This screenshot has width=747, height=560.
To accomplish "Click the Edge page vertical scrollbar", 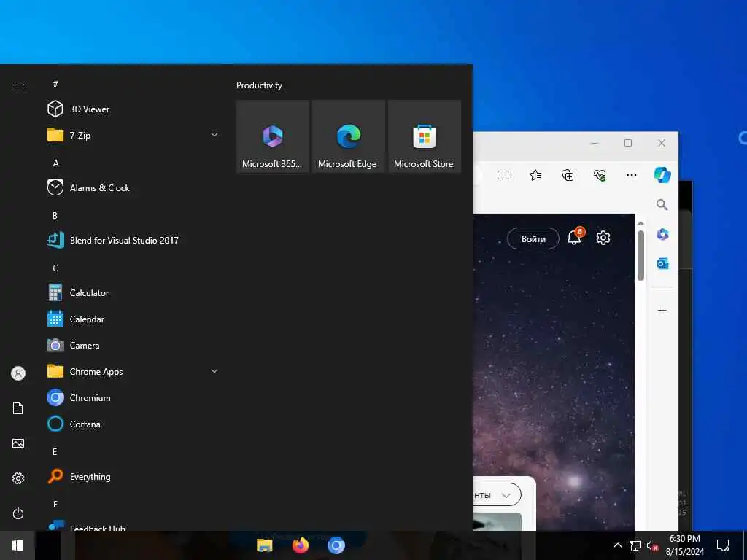I will (640, 256).
